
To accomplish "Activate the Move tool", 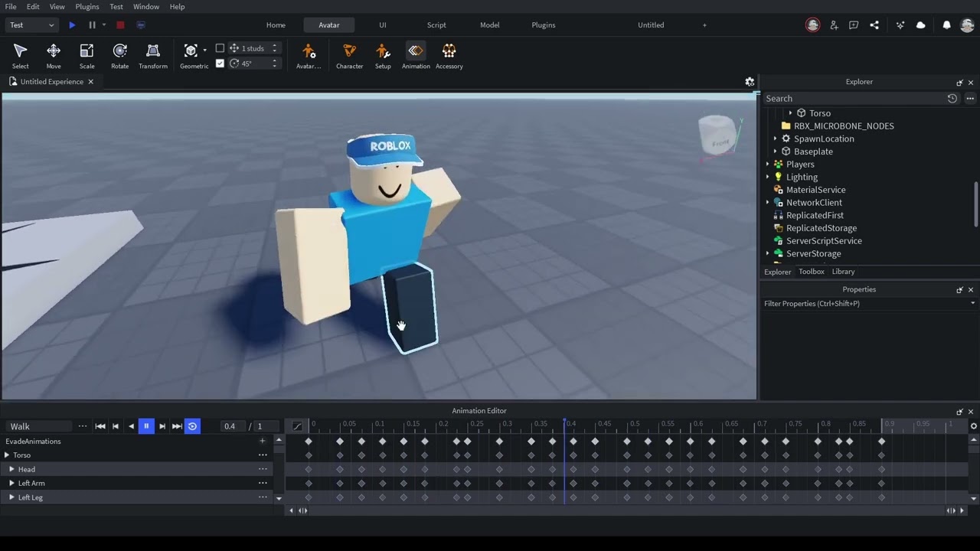I will click(54, 56).
